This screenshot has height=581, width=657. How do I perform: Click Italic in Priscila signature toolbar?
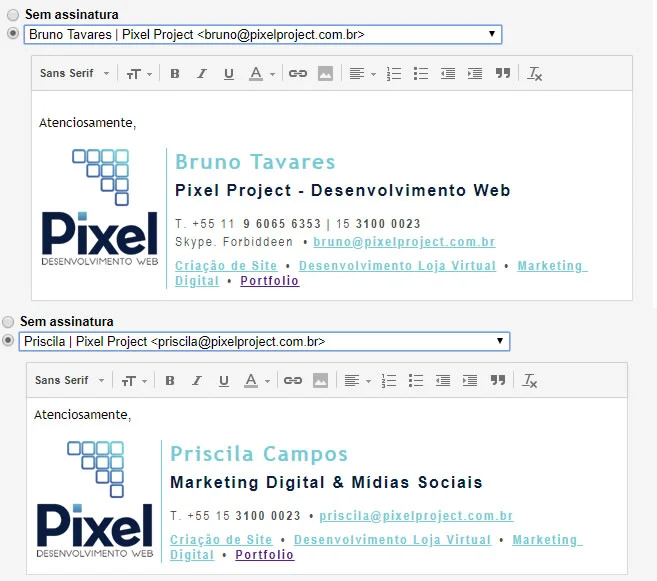click(197, 381)
